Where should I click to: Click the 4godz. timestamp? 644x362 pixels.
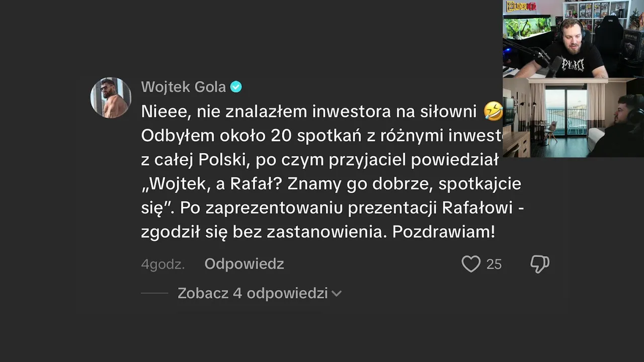click(x=163, y=264)
